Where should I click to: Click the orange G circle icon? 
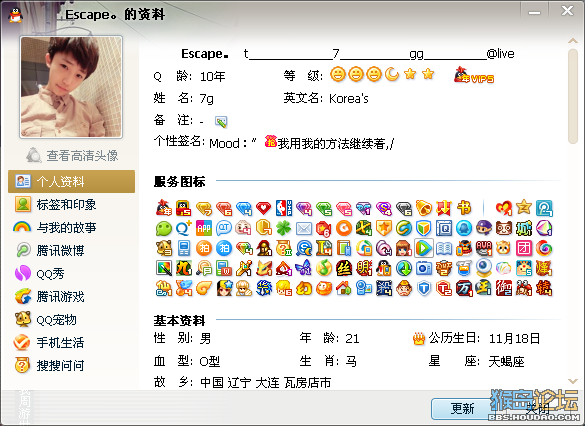[344, 228]
